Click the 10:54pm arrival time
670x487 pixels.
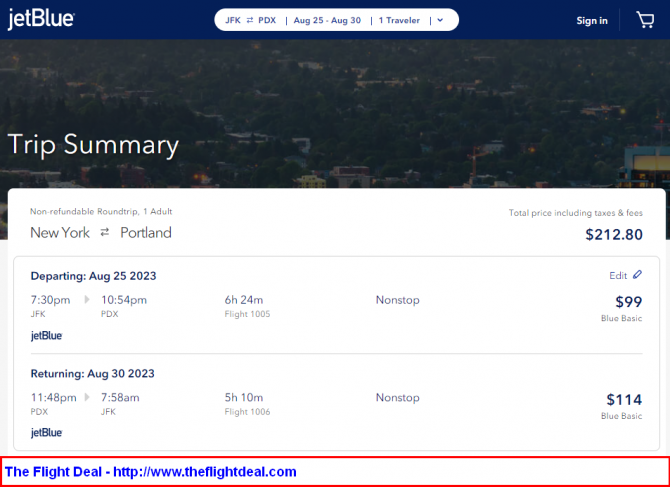[x=124, y=300]
